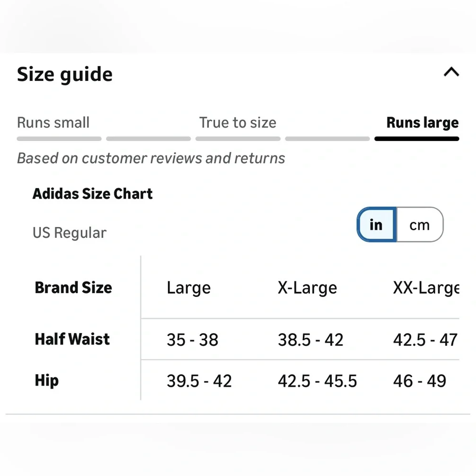Click the first fit scale segment

[59, 139]
